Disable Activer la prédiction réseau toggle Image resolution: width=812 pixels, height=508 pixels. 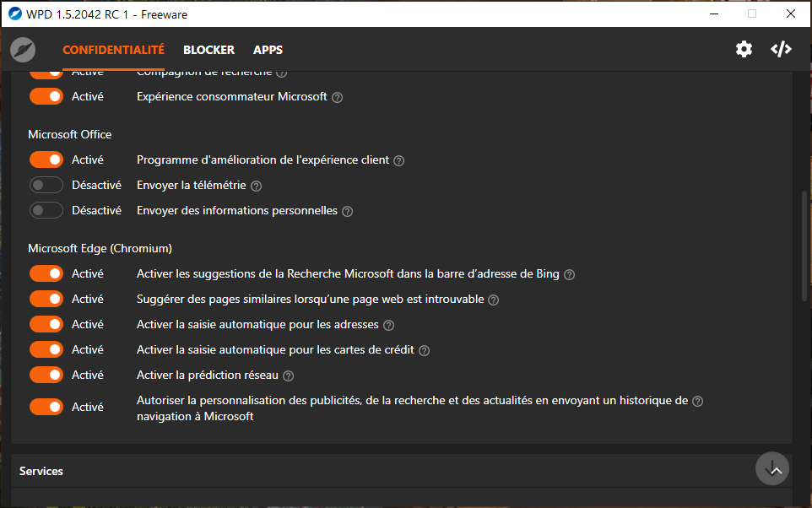click(x=46, y=375)
